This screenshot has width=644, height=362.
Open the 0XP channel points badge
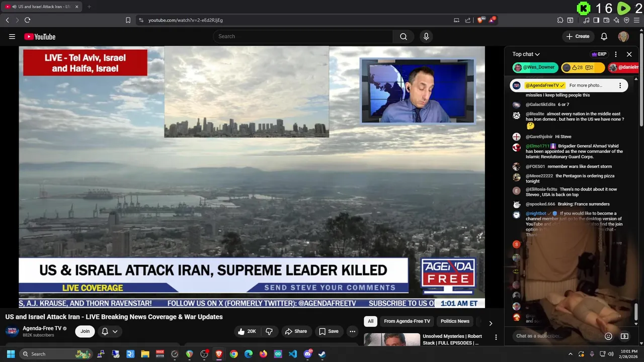599,54
